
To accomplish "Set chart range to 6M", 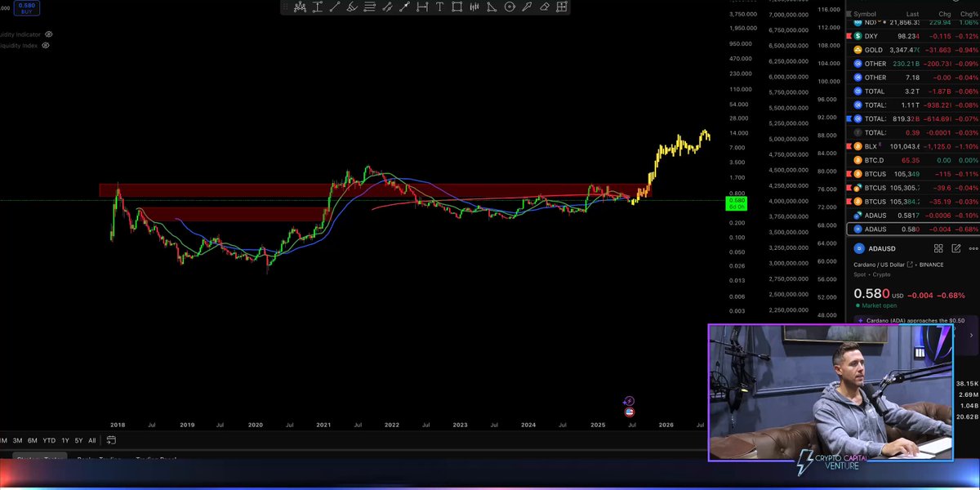I will coord(33,440).
